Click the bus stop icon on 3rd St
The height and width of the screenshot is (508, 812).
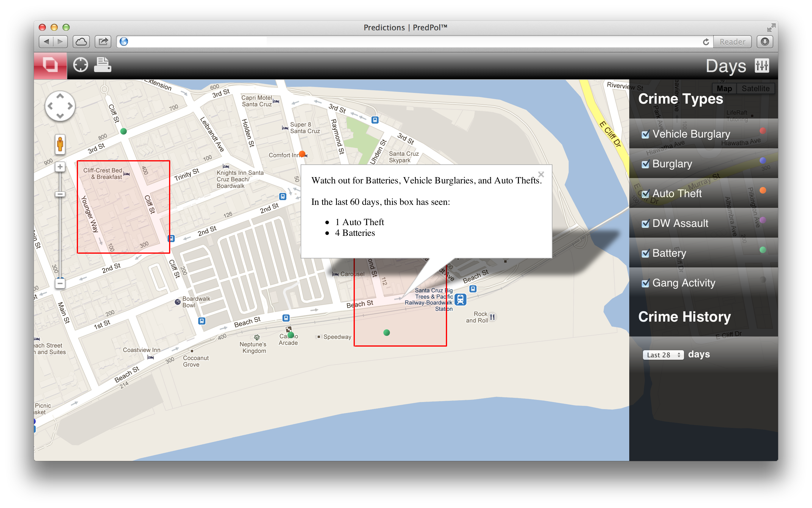click(375, 120)
